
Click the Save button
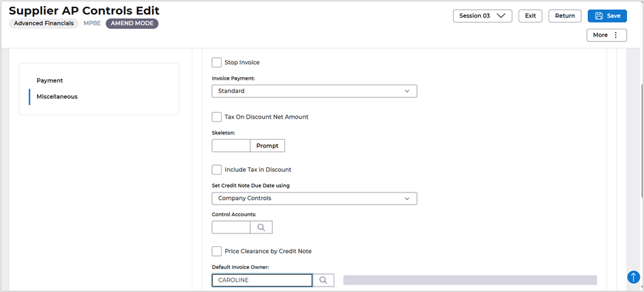607,16
